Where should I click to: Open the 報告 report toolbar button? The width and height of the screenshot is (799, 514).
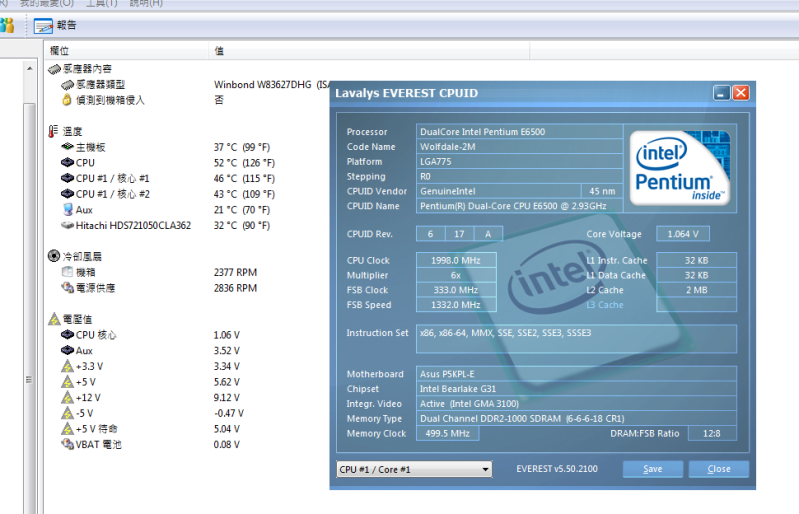[x=55, y=25]
